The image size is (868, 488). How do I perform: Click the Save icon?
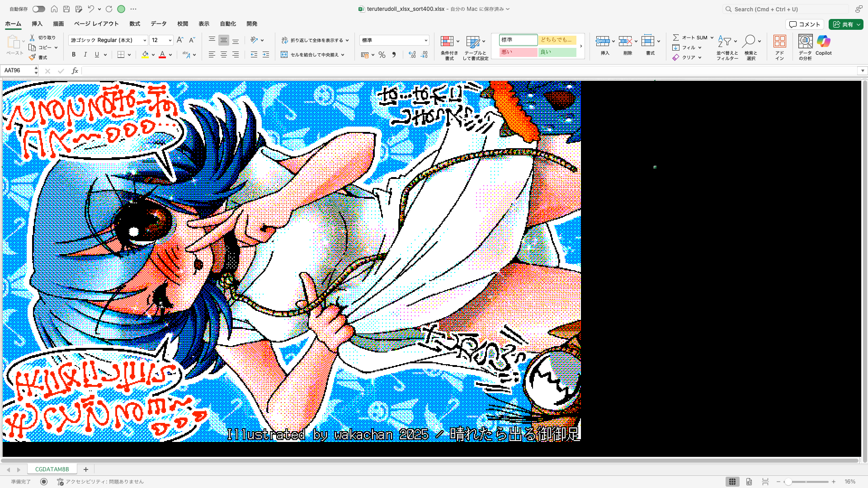(66, 9)
